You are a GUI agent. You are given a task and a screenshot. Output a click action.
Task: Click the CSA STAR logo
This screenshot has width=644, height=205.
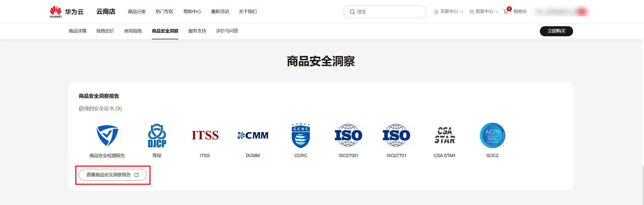[x=444, y=135]
